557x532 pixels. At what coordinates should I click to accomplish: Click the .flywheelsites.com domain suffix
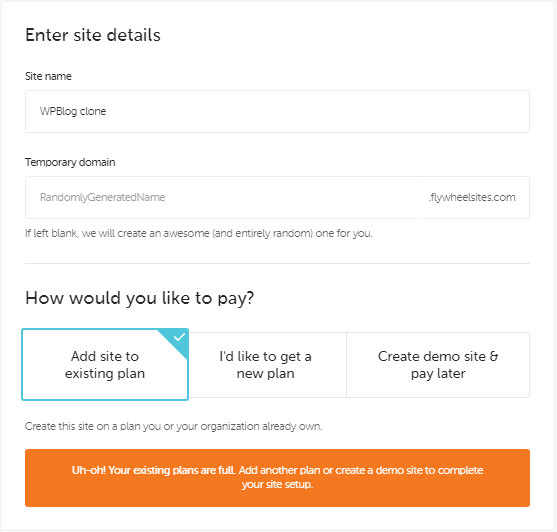[x=472, y=197]
